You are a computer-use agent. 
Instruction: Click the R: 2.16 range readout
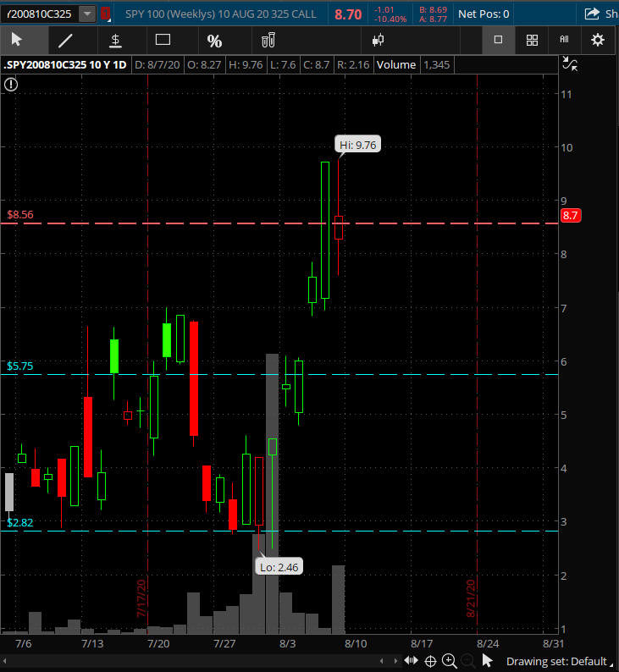(x=353, y=64)
